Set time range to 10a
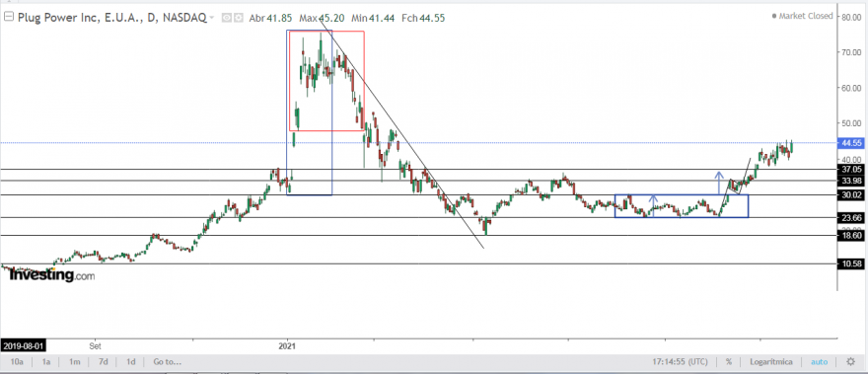The image size is (868, 374). click(17, 362)
